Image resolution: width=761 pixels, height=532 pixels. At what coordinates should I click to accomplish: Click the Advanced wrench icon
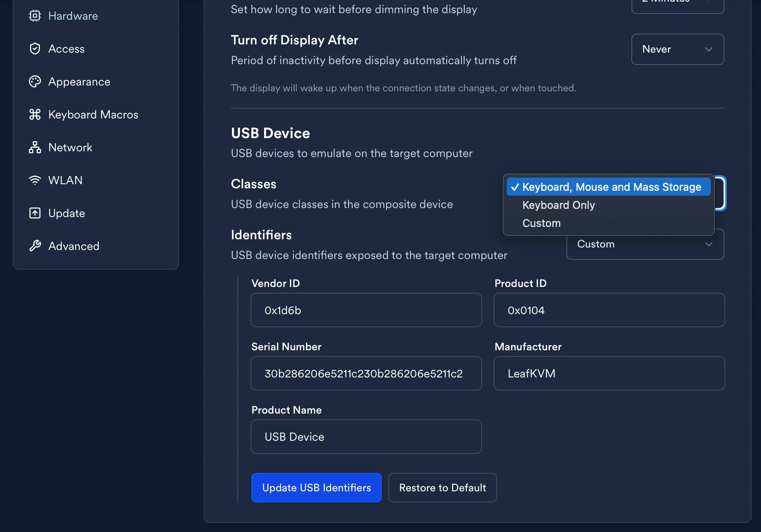(35, 246)
